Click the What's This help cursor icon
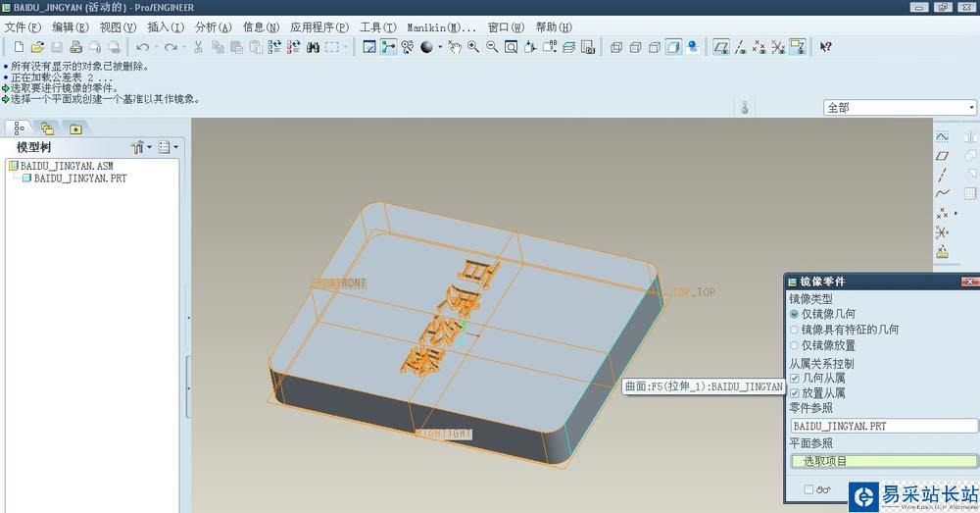Screen dimensions: 980x513 [x=825, y=47]
